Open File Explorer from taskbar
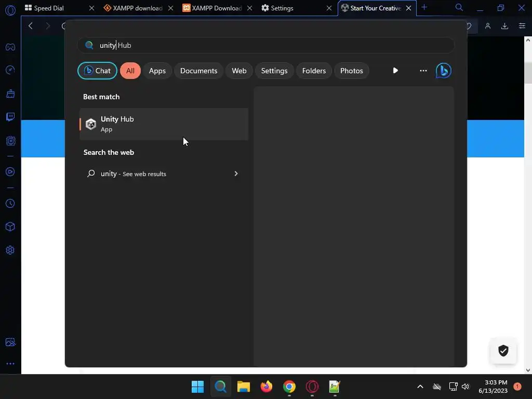 [243, 387]
